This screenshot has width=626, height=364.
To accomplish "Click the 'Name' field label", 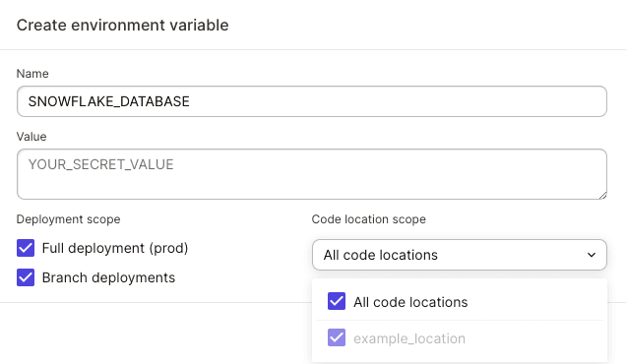I will [32, 74].
